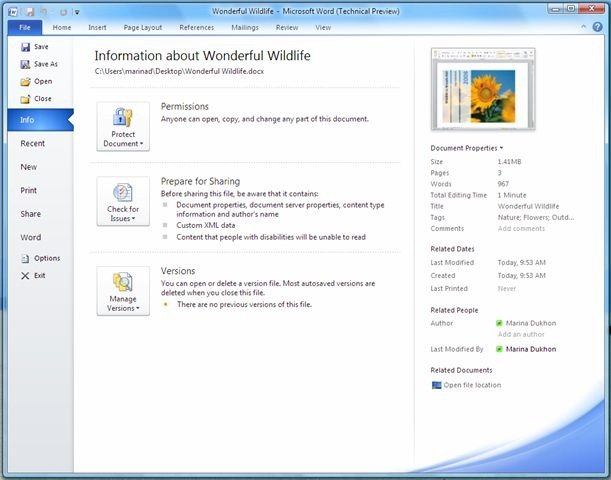Click the Open file location link
The width and height of the screenshot is (611, 480).
[472, 385]
